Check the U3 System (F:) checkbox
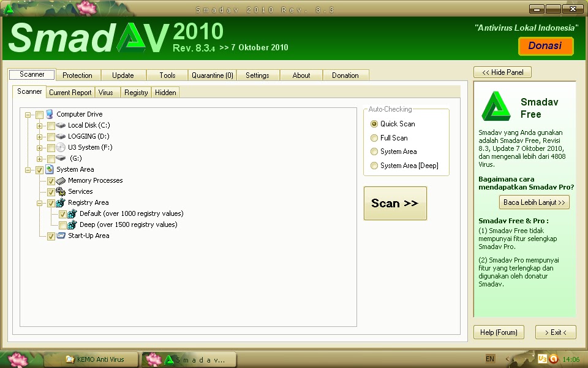This screenshot has height=368, width=588. point(51,148)
